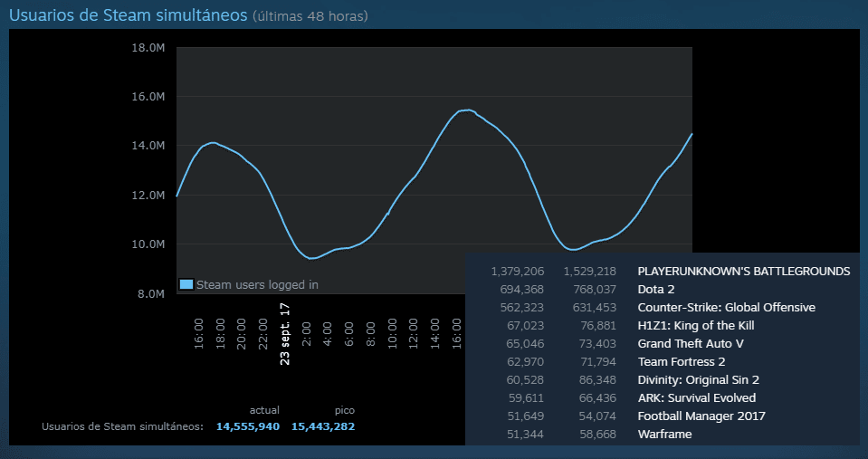
Task: Click the '(últimas 48 horas)' subtitle text
Action: (310, 16)
